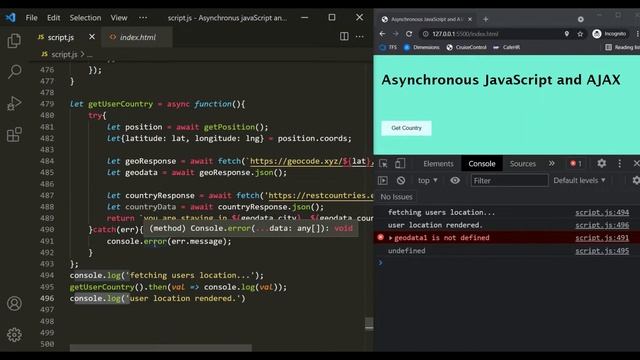
Task: Bookmark this page with star icon
Action: (x=580, y=34)
